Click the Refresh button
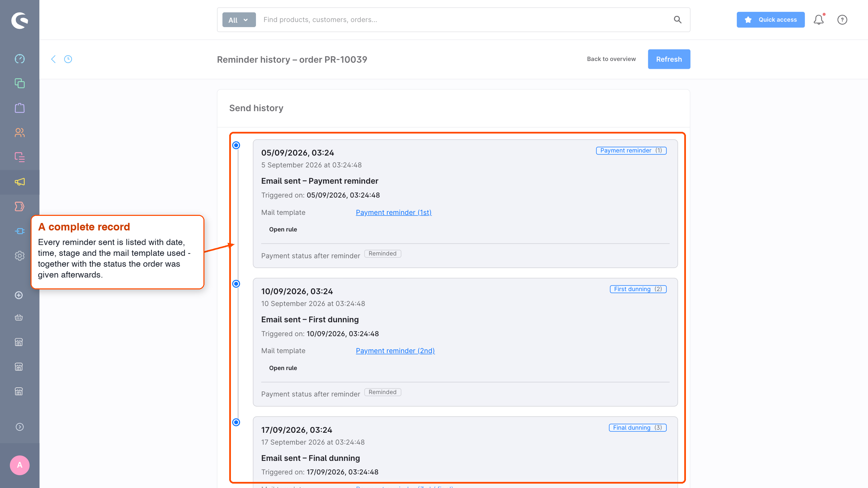Viewport: 868px width, 488px height. pyautogui.click(x=669, y=59)
